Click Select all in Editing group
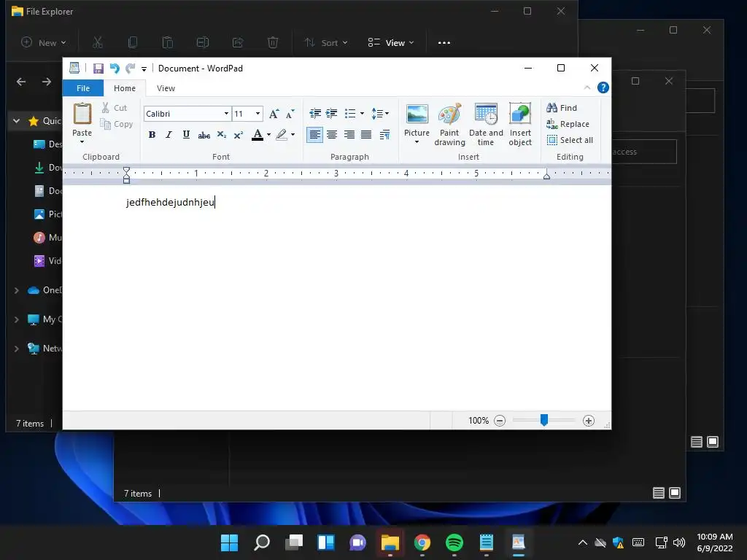This screenshot has width=747, height=560. [x=570, y=140]
